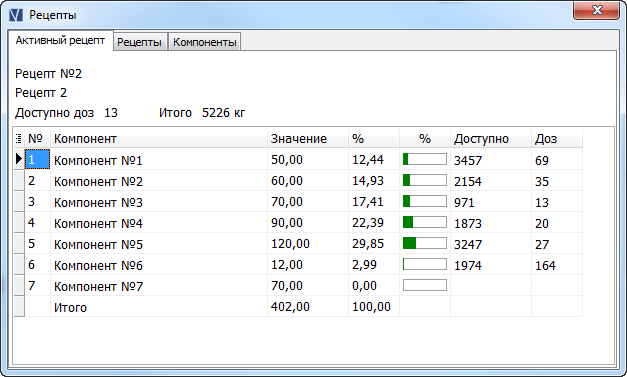Click the empty progress bar for Компонент №7
The height and width of the screenshot is (377, 627).
click(x=425, y=285)
